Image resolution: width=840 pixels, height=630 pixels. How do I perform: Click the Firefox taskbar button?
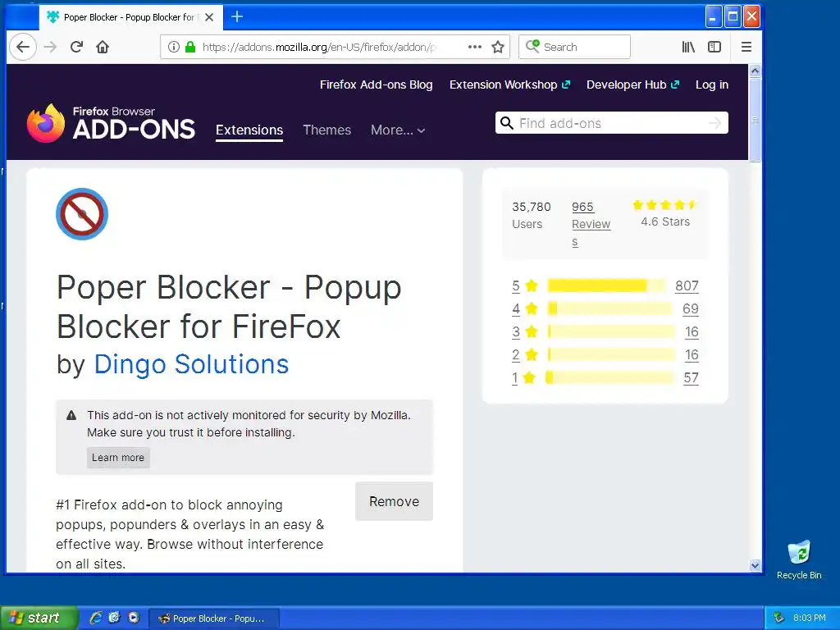coord(213,619)
